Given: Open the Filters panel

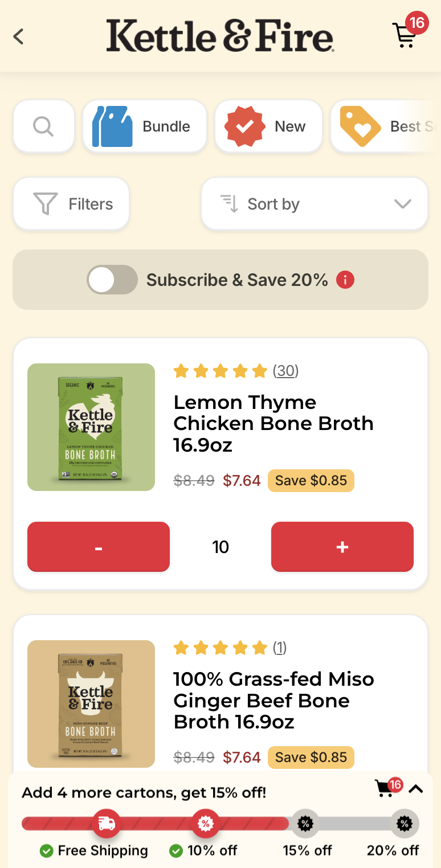Looking at the screenshot, I should tap(71, 204).
